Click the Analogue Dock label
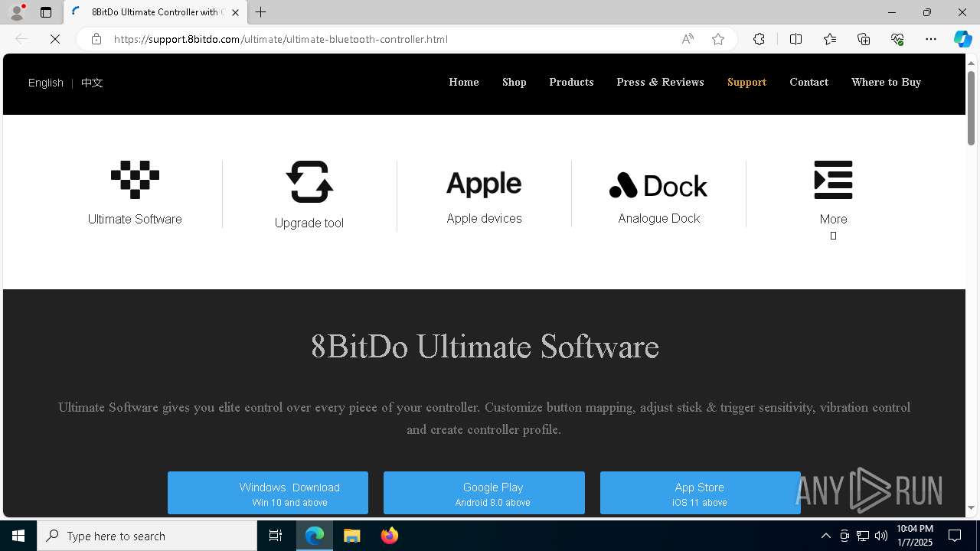Screen dimensions: 980x551 pyautogui.click(x=658, y=218)
